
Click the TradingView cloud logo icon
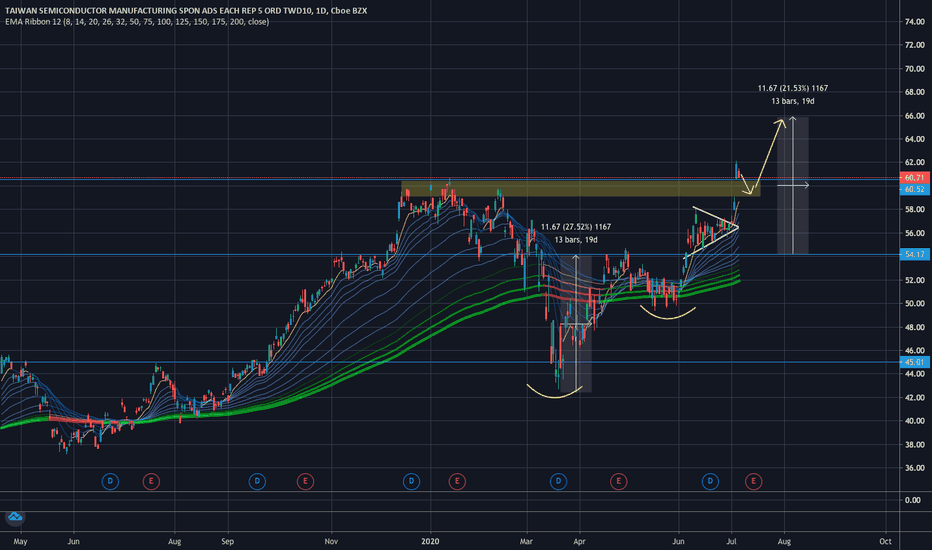tap(15, 517)
